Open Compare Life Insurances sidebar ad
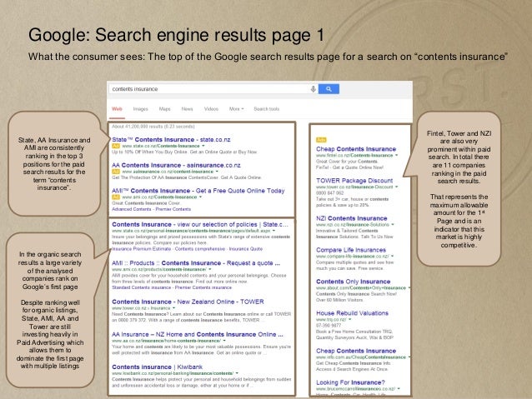This screenshot has width=532, height=399. [x=351, y=250]
